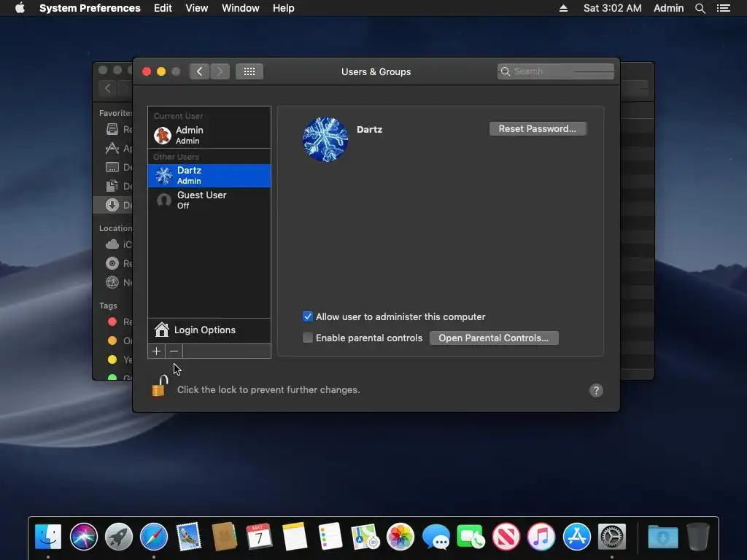The width and height of the screenshot is (747, 560).
Task: Open Notes from the Dock
Action: coord(295,536)
